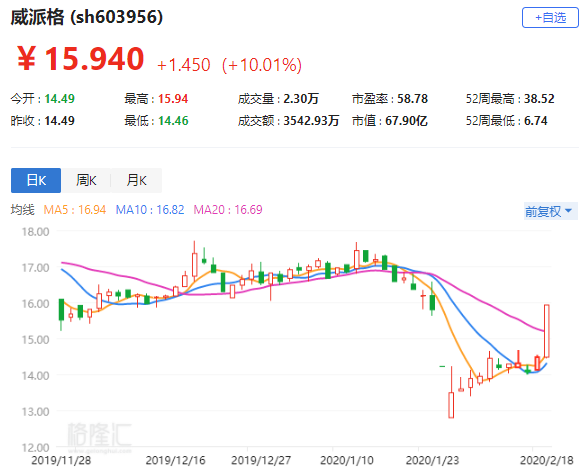Image resolution: width=584 pixels, height=471 pixels.
Task: Open the 前复权 adjustment dropdown
Action: (550, 211)
